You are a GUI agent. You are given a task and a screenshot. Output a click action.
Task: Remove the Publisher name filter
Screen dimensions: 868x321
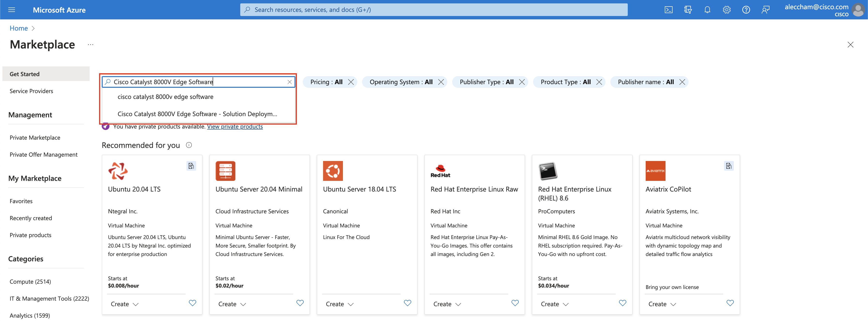[x=682, y=82]
